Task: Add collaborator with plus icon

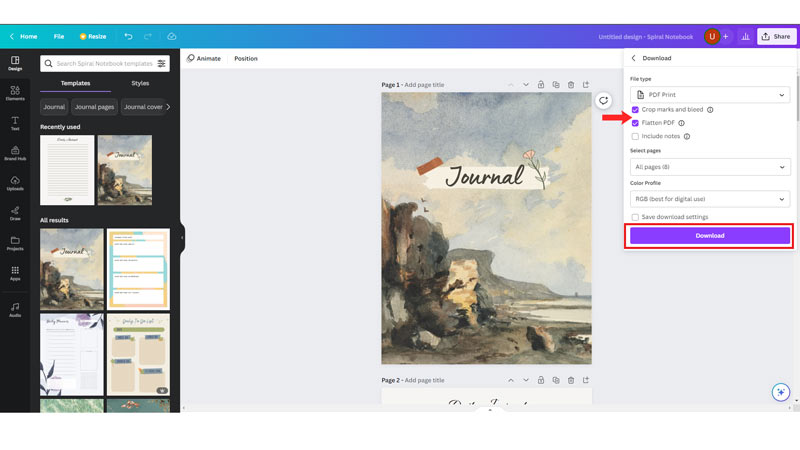Action: [726, 36]
